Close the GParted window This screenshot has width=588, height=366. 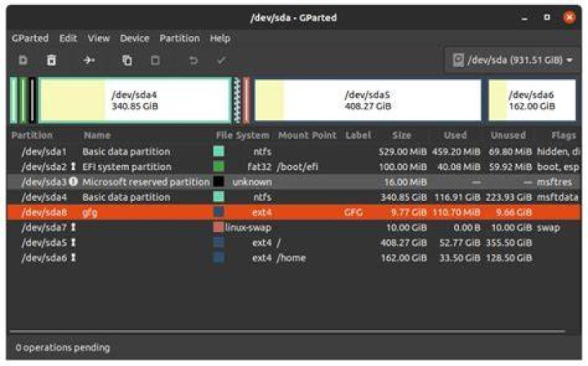569,17
